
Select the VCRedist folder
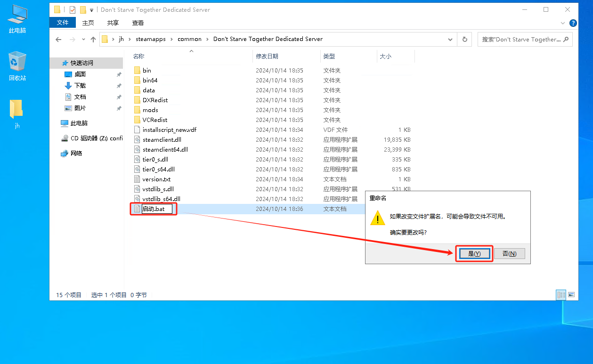click(x=150, y=120)
